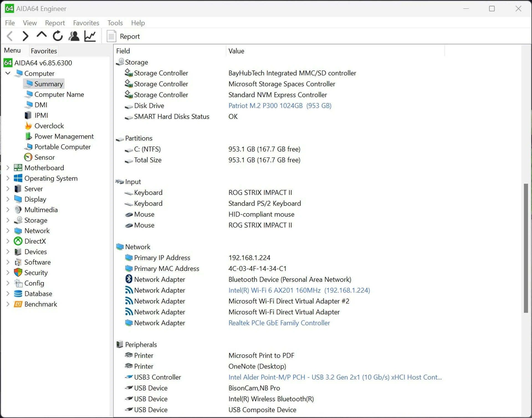
Task: Refresh the report with the circular arrow
Action: click(x=58, y=36)
